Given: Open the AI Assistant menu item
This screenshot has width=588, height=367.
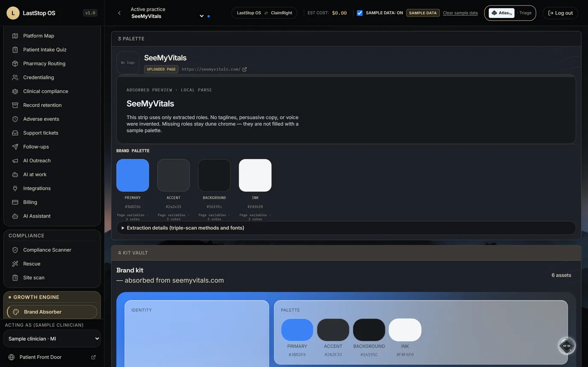Looking at the screenshot, I should 52,216.
